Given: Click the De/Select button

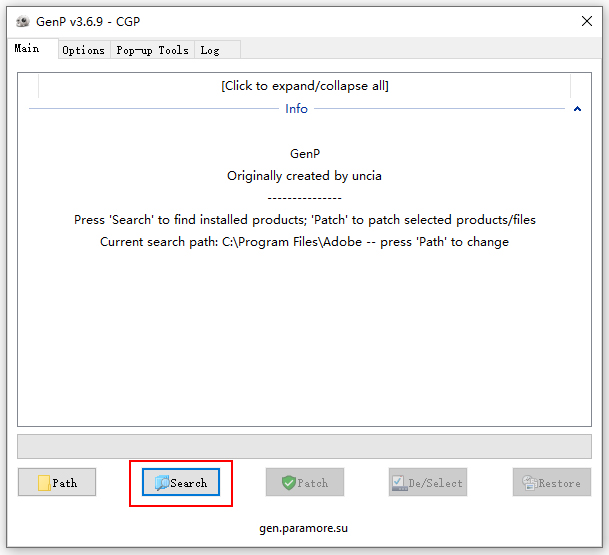Looking at the screenshot, I should click(428, 482).
